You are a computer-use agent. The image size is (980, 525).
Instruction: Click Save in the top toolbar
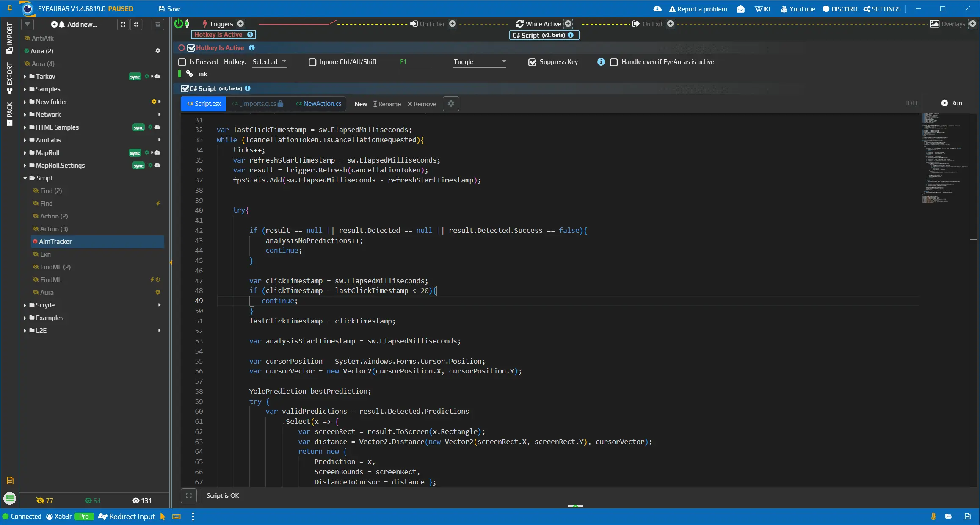click(x=168, y=8)
